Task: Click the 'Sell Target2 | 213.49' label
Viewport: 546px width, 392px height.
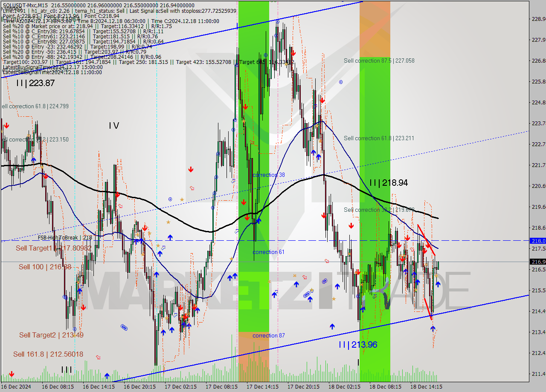Action: [x=51, y=335]
